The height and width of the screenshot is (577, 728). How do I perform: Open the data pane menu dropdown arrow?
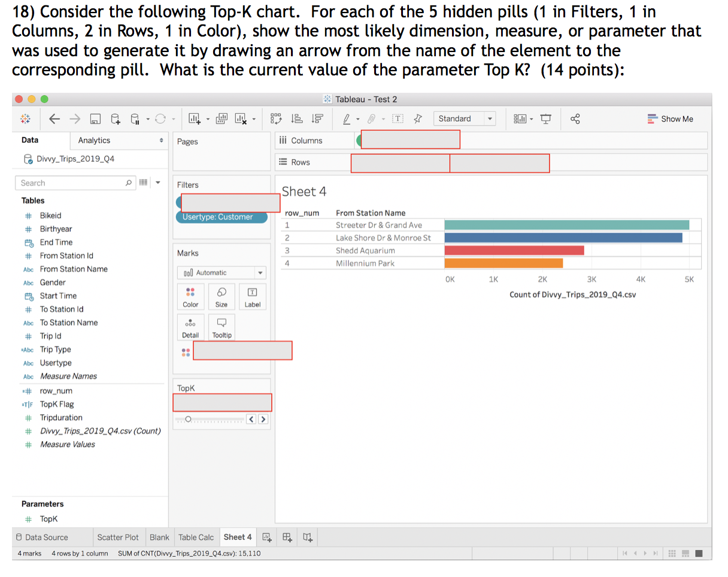(157, 183)
